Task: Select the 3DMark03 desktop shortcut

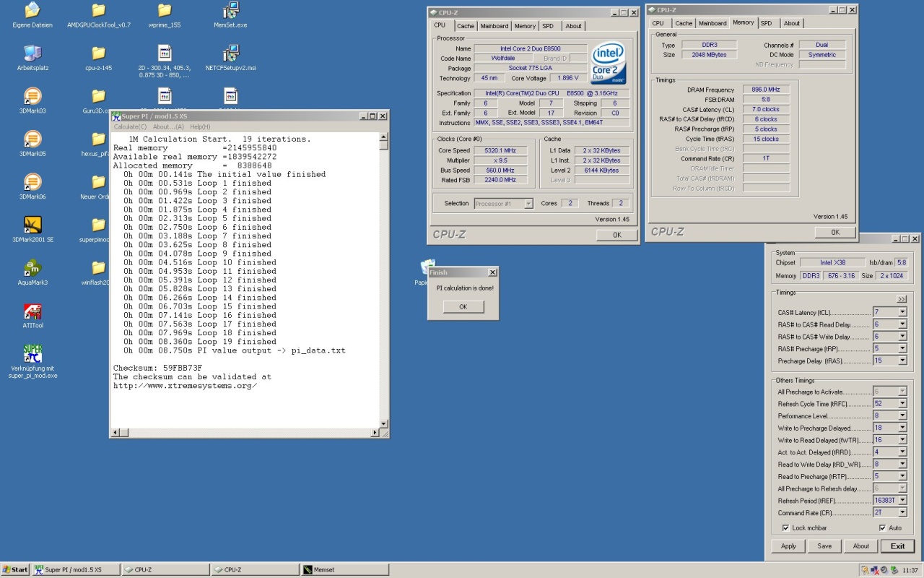Action: tap(32, 96)
